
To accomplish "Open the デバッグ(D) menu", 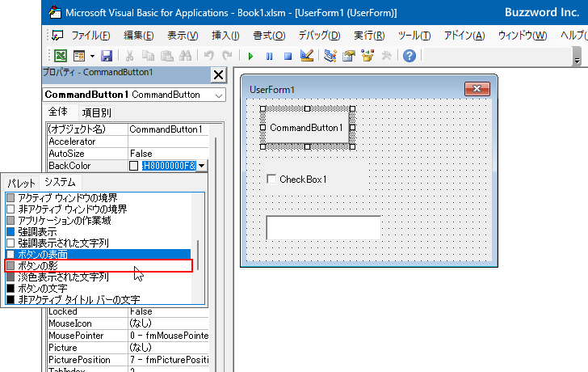I will [320, 36].
